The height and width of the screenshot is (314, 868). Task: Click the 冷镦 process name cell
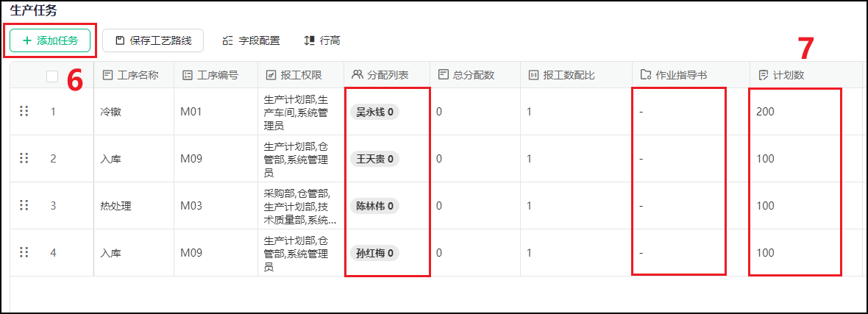tap(111, 112)
